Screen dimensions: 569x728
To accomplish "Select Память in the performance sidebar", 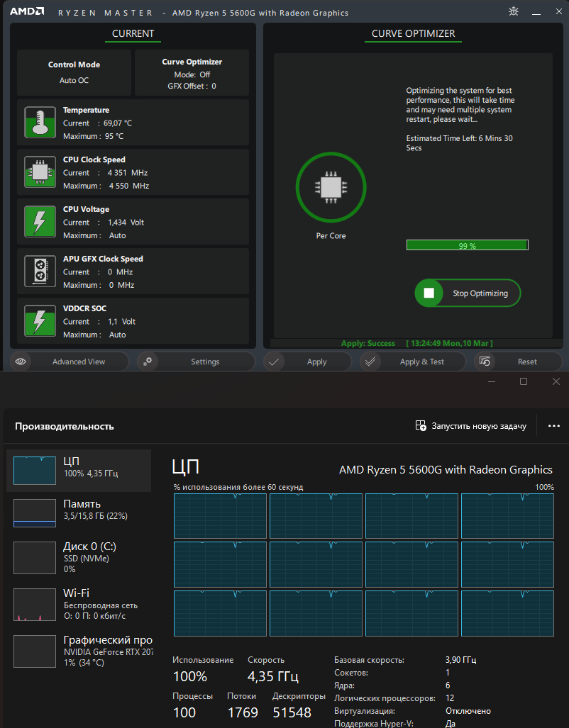I will coord(79,513).
